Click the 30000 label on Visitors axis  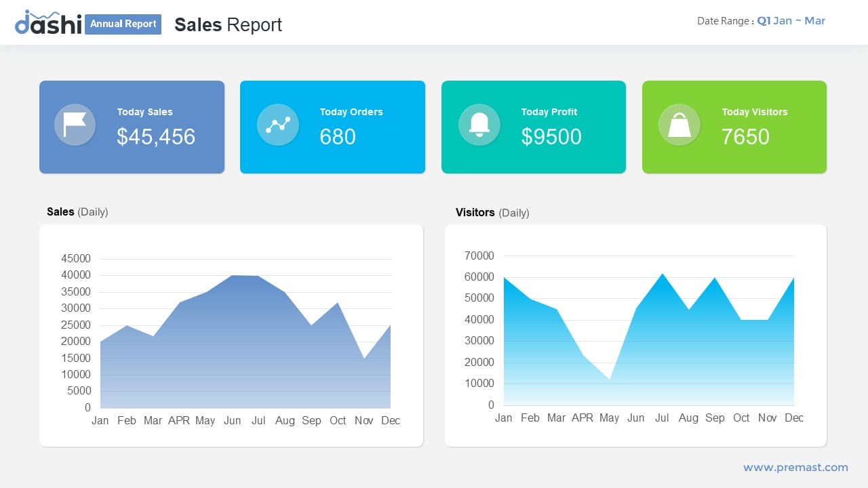(479, 340)
